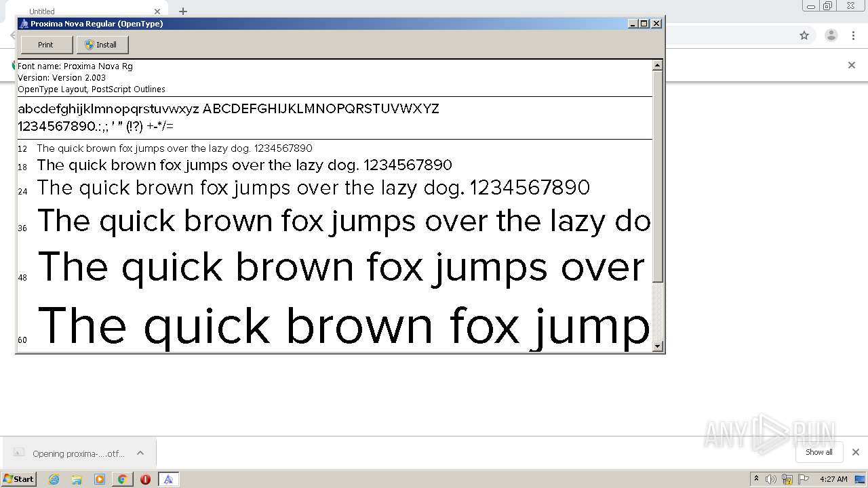Open the Opera icon on the taskbar
Viewport: 868px width, 488px height.
[145, 479]
